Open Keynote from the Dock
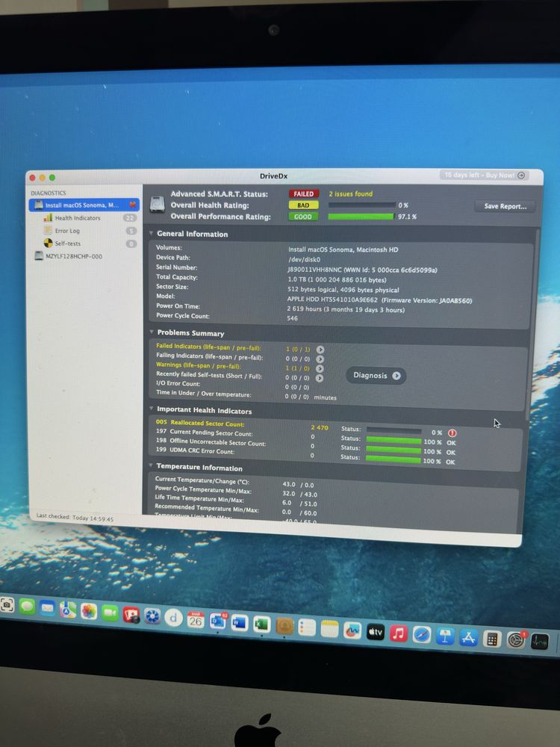This screenshot has width=560, height=747. (445, 636)
